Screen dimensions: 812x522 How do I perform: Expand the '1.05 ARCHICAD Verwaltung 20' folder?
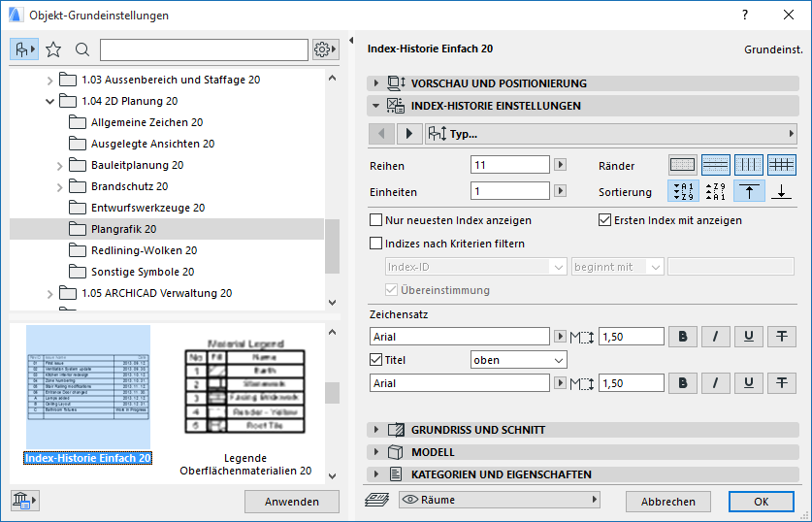coord(50,293)
